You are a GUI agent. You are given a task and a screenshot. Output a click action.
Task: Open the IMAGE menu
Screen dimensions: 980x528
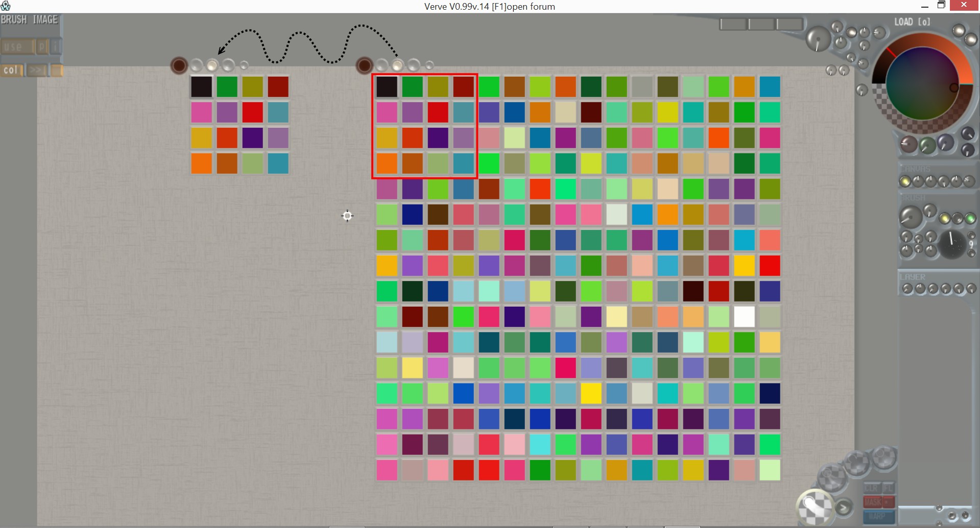(45, 20)
